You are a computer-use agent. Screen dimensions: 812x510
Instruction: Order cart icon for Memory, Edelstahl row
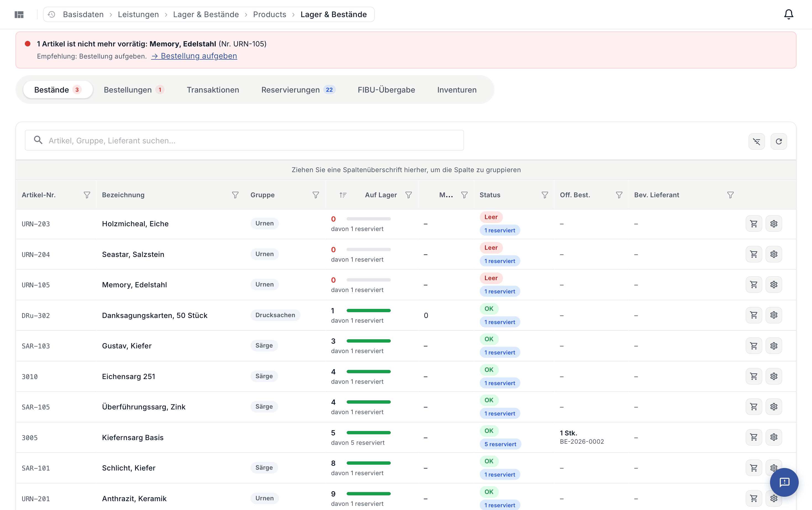click(754, 285)
